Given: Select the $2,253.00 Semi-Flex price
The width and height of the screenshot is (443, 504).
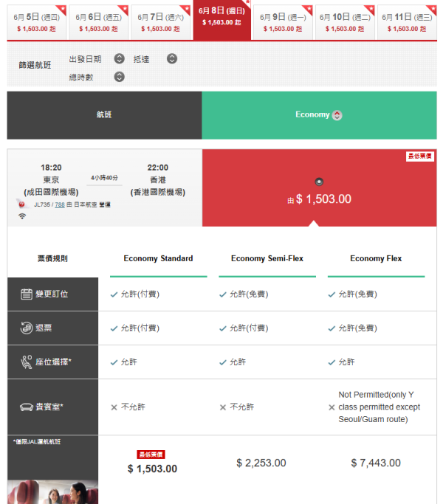Looking at the screenshot, I should click(x=261, y=463).
